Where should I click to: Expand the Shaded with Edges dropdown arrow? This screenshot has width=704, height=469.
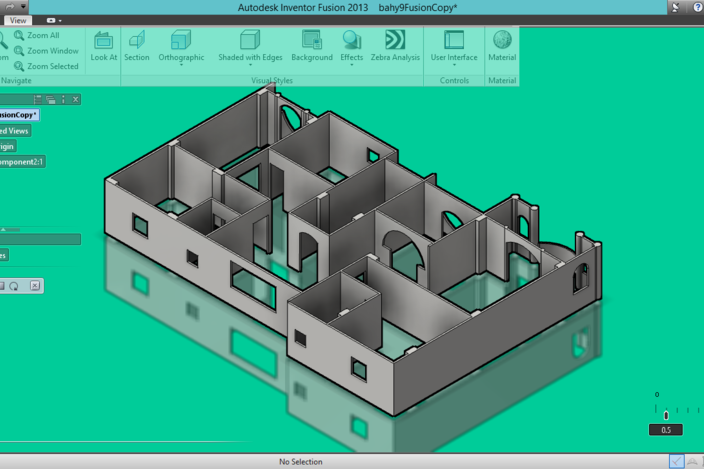click(x=251, y=65)
